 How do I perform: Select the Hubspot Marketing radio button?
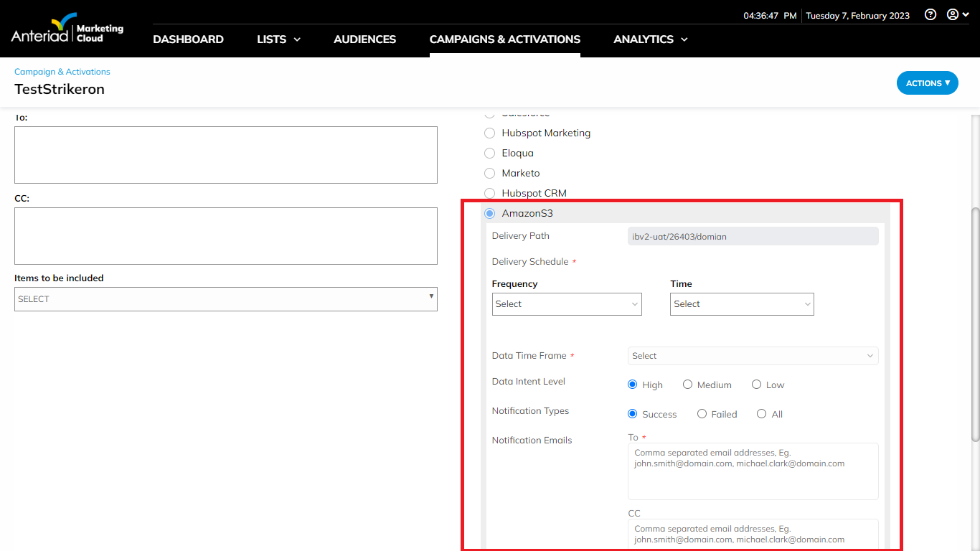(489, 133)
